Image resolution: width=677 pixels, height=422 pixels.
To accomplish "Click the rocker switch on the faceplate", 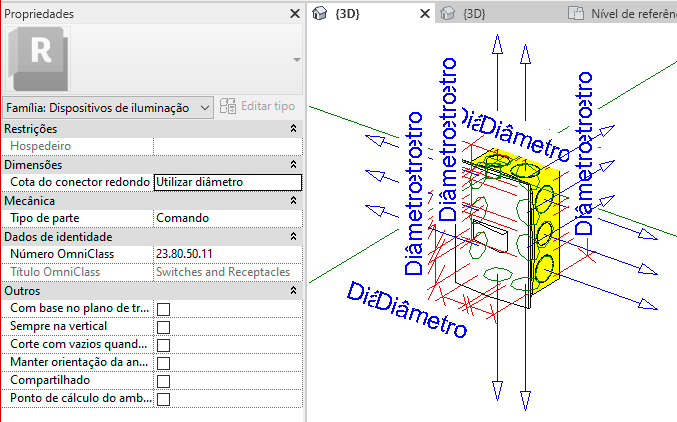I will 490,236.
